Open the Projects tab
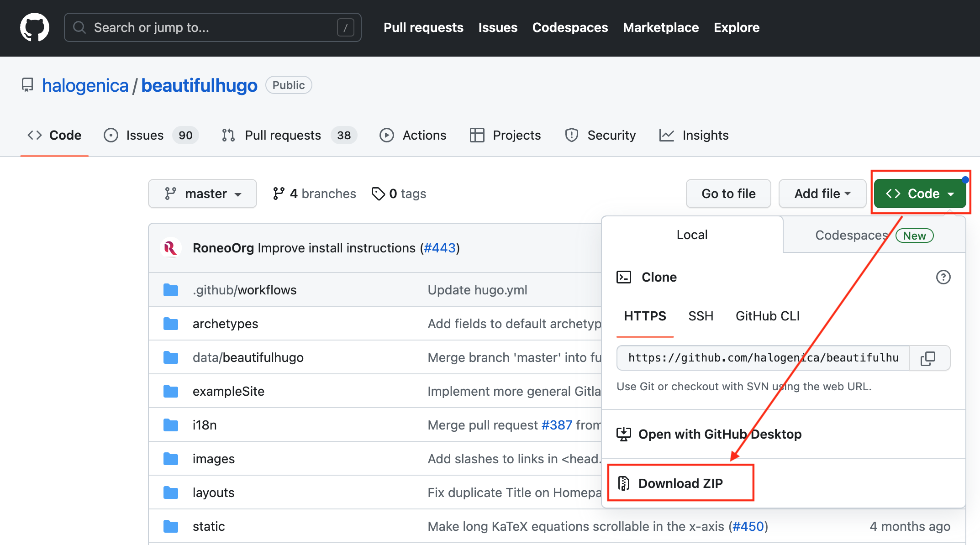Image resolution: width=980 pixels, height=545 pixels. click(505, 135)
